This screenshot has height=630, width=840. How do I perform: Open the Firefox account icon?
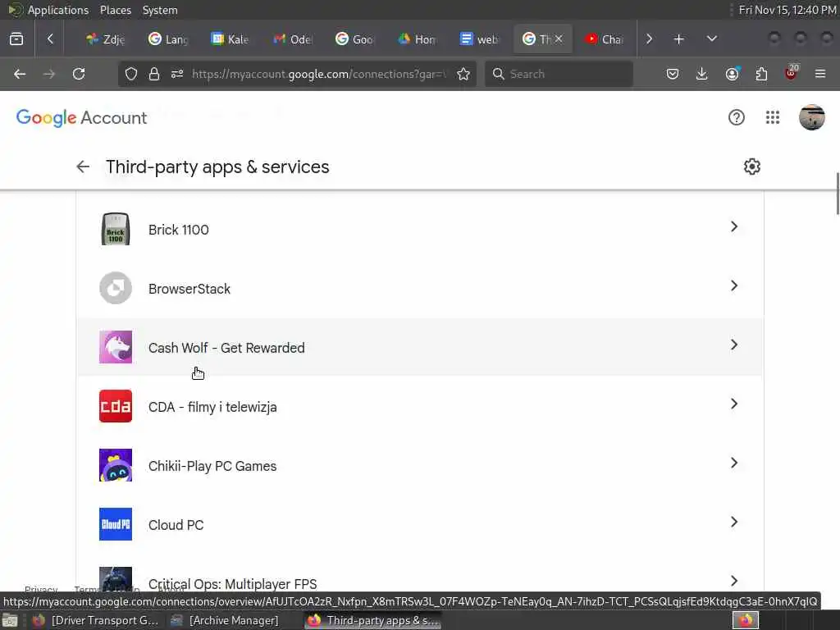tap(733, 74)
